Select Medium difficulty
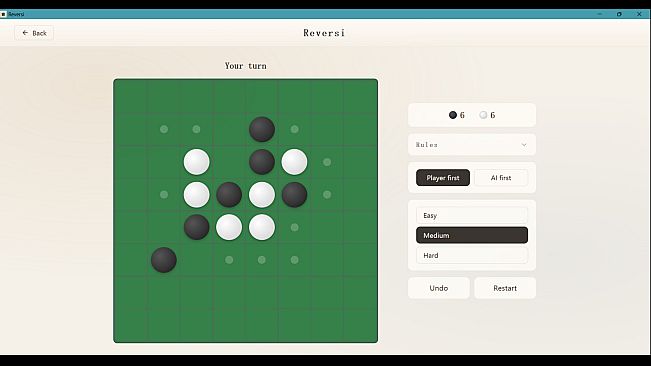Viewport: 651px width, 366px height. click(x=472, y=235)
